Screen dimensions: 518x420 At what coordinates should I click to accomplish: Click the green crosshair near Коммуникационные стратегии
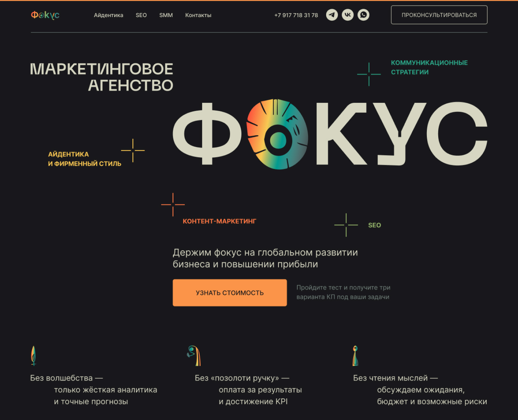(369, 74)
